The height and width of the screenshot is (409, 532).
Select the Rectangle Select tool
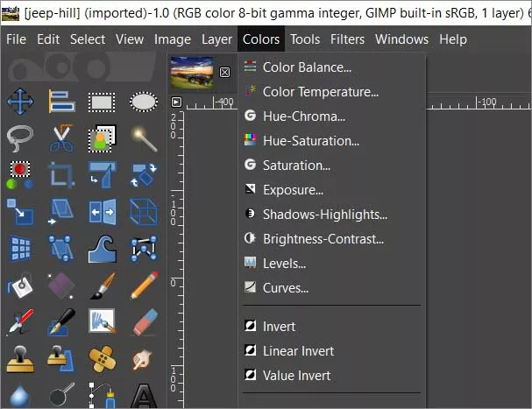click(103, 102)
